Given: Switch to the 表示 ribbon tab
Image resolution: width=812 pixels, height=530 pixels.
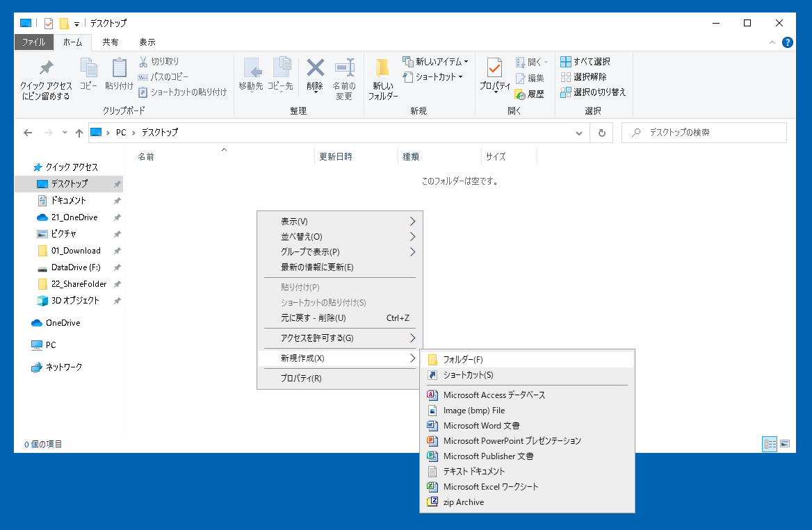Looking at the screenshot, I should (147, 42).
